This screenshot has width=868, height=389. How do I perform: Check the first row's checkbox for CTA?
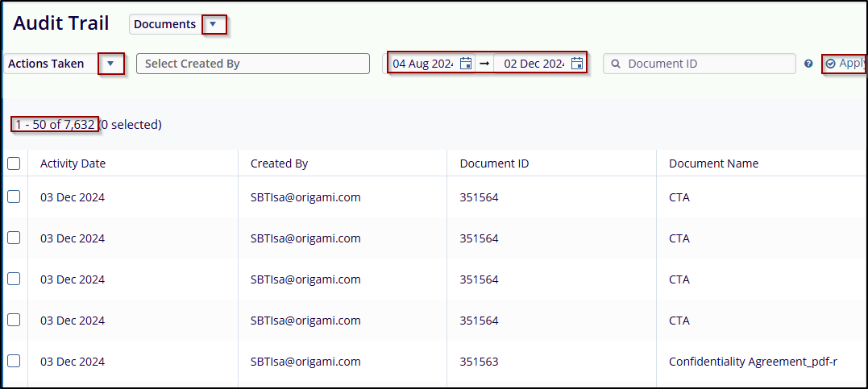tap(14, 197)
